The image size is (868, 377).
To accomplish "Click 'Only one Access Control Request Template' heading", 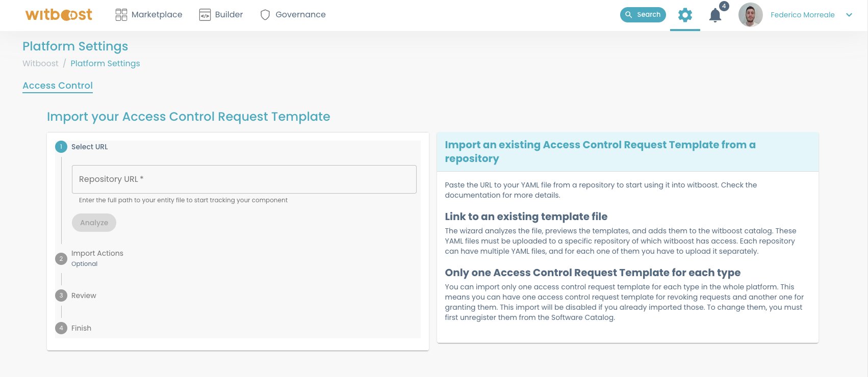I will pos(593,273).
